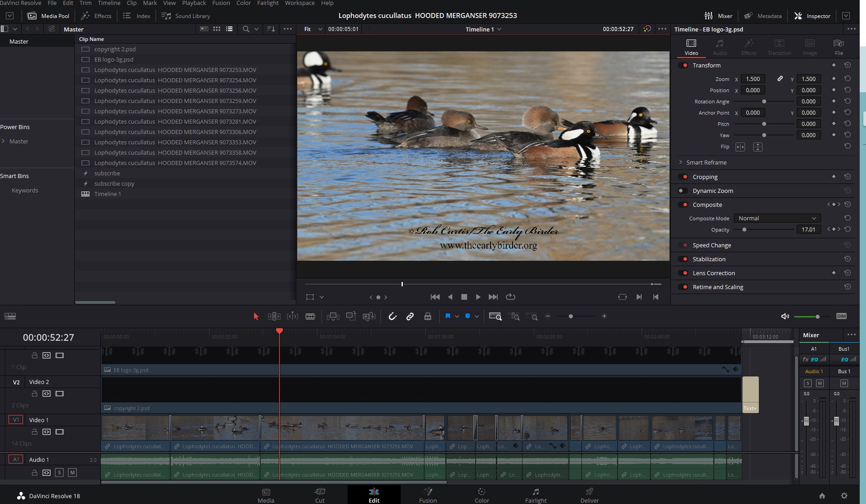
Task: Click the Overwrite Clip toolbar icon
Action: click(351, 317)
